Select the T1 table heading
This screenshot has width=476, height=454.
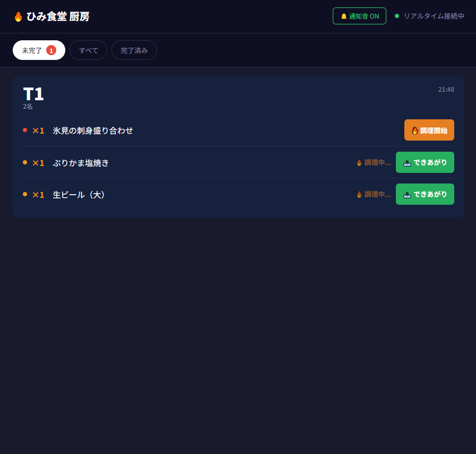point(33,94)
